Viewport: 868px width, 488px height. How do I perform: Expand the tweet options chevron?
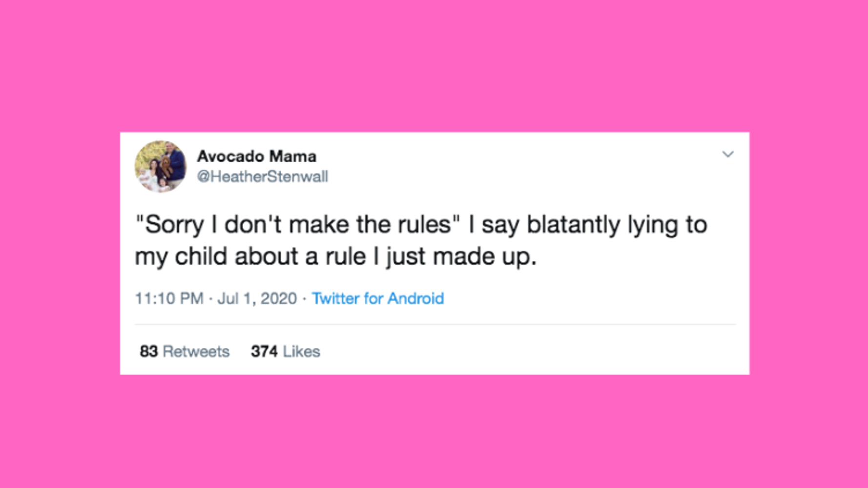tap(728, 154)
